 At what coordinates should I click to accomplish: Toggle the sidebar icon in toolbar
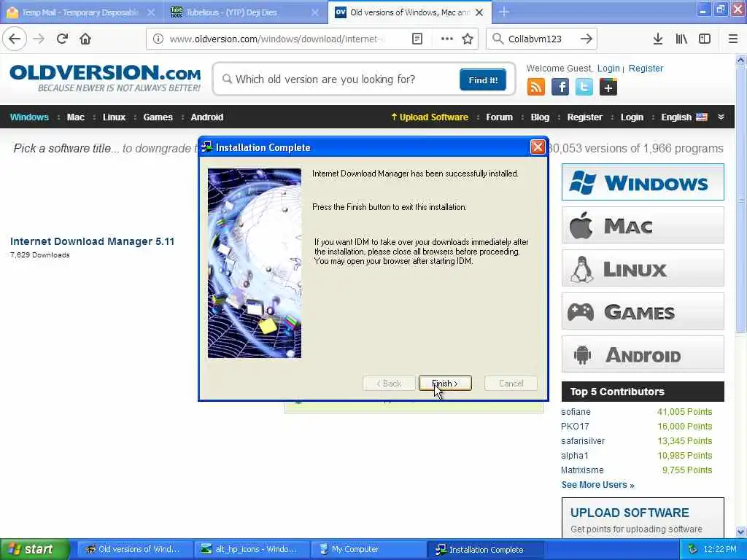705,39
